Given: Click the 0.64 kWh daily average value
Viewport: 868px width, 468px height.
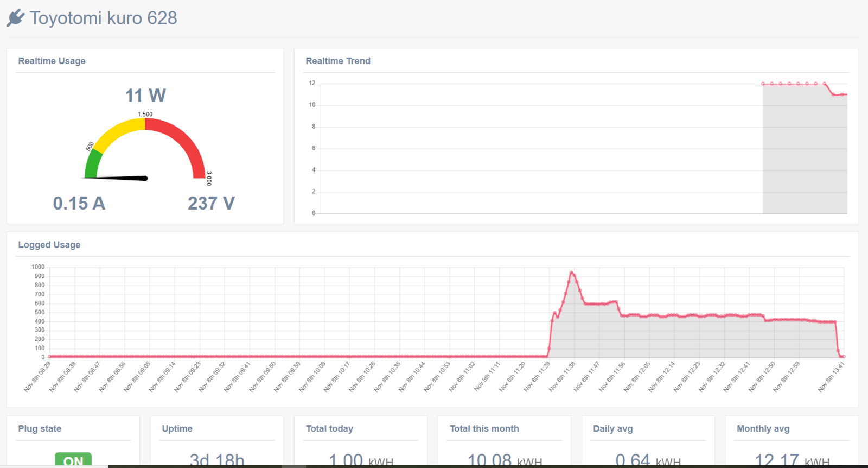Looking at the screenshot, I should point(648,460).
